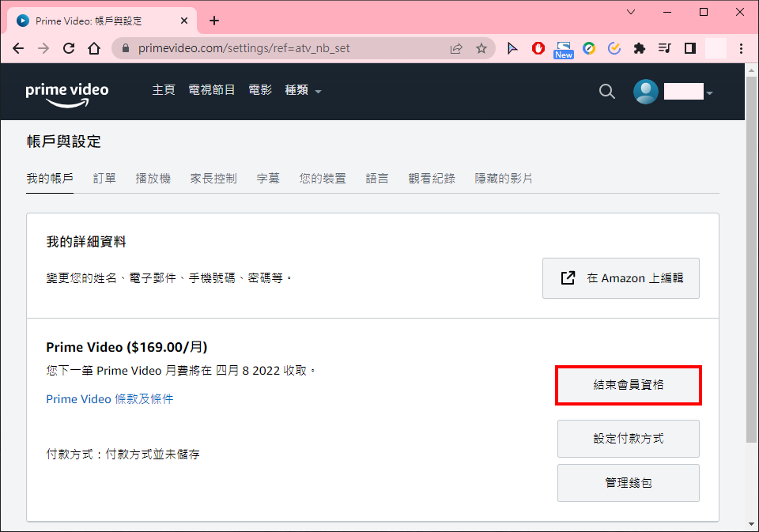Image resolution: width=759 pixels, height=532 pixels.
Task: Go back to the previous page
Action: coord(18,48)
